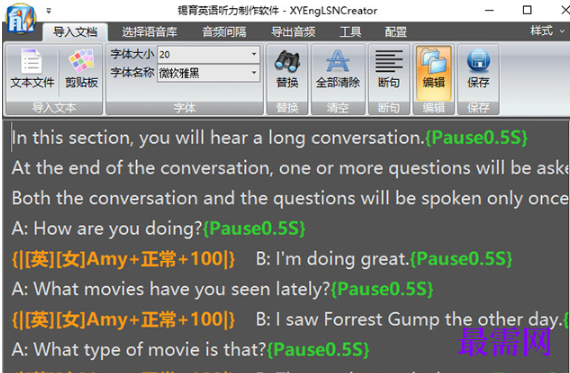Click the 保存 floppy-disk save icon
Viewport: 570px width, 373px height.
coord(478,69)
